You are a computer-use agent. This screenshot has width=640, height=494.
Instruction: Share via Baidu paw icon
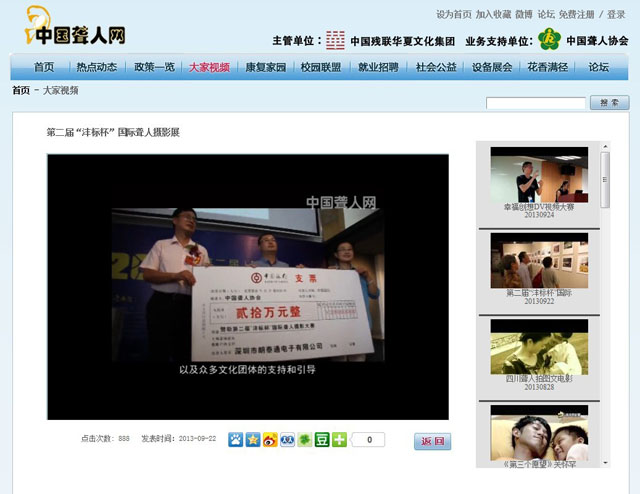pyautogui.click(x=236, y=440)
